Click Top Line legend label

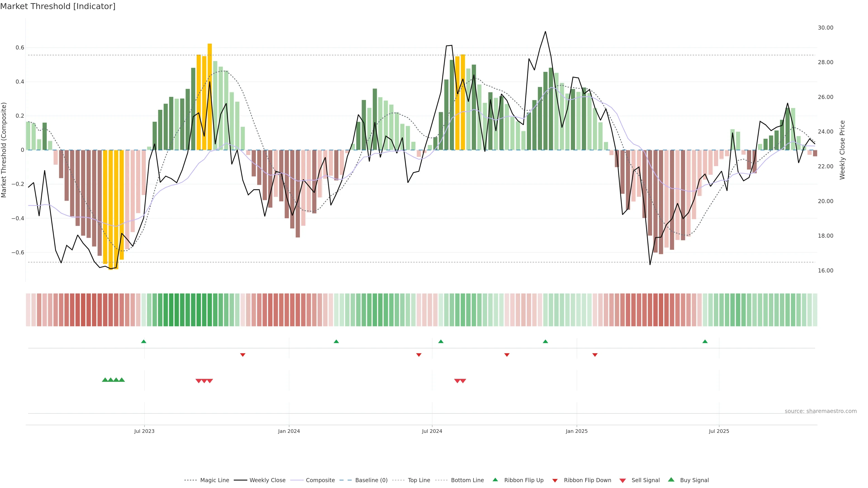[419, 480]
